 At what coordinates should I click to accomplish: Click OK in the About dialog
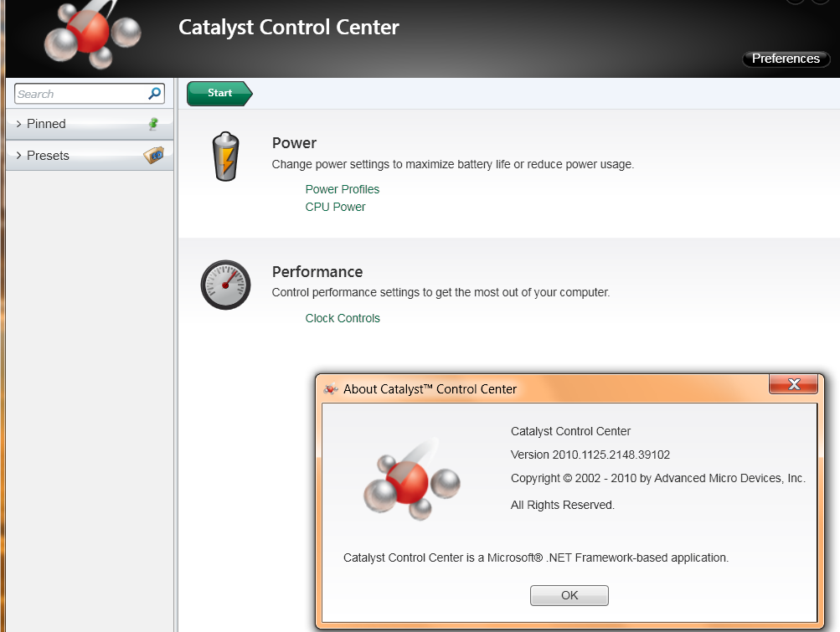click(569, 595)
